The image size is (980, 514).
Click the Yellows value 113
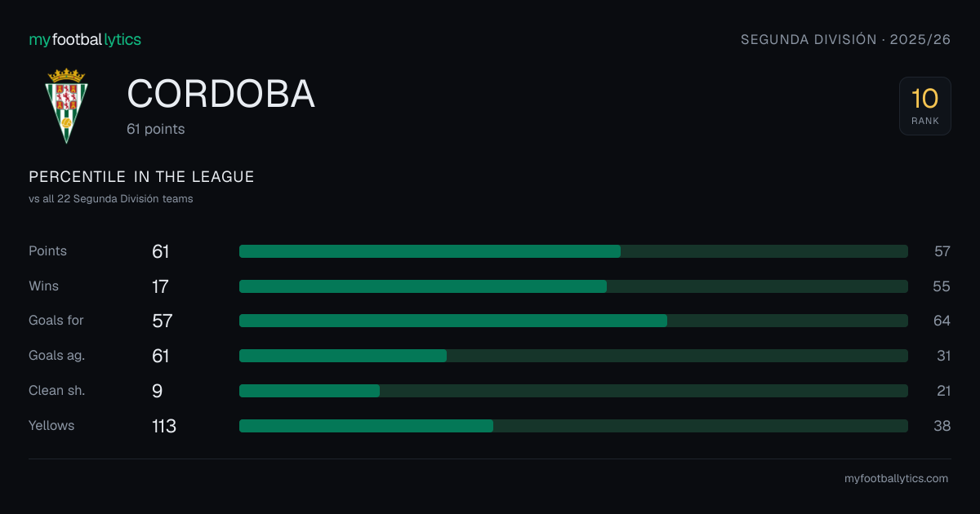point(164,426)
